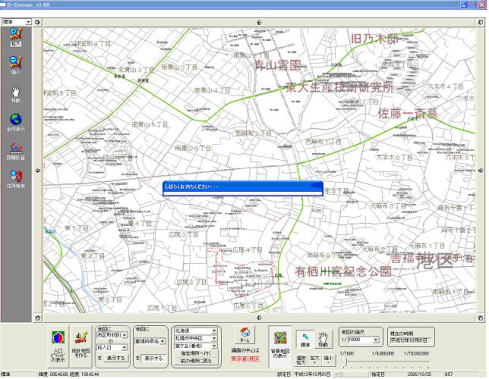This screenshot has height=379, width=489.
Task: Open the mode dropdown above the sidebar
Action: pyautogui.click(x=16, y=22)
